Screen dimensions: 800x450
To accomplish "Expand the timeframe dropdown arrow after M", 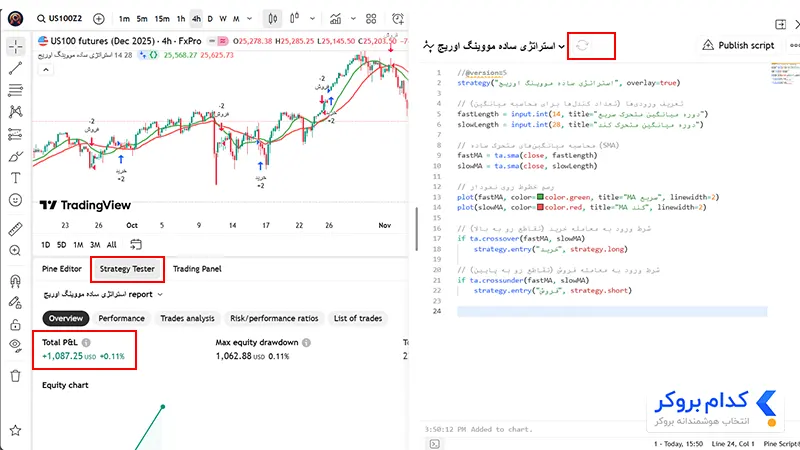I will [x=249, y=19].
